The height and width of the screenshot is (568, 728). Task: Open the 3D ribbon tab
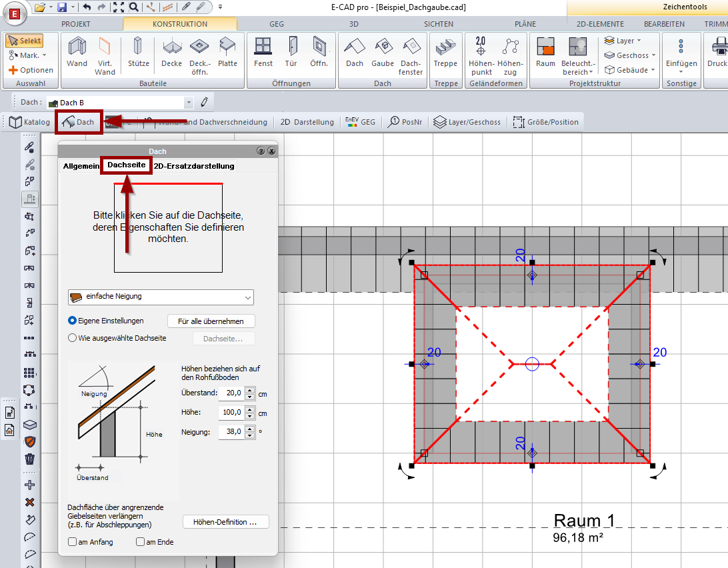tap(353, 24)
